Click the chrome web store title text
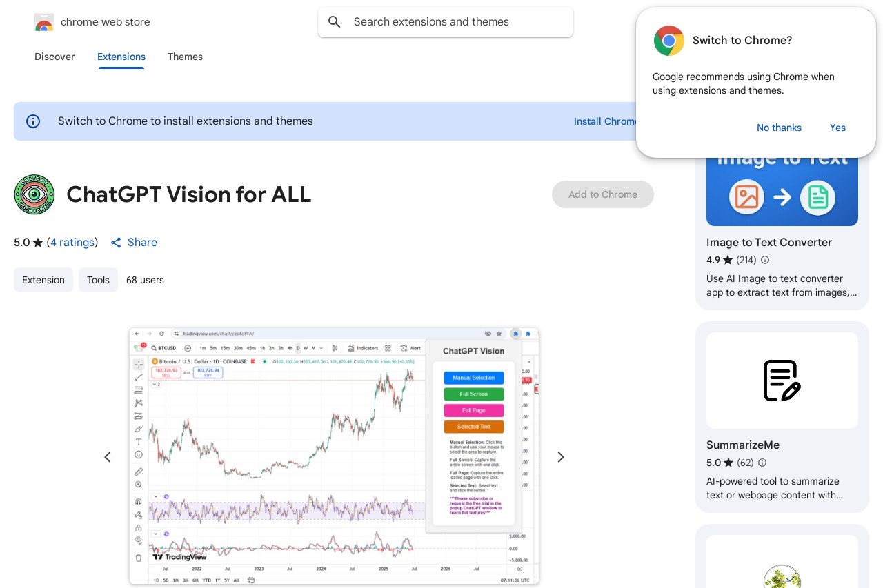Image resolution: width=883 pixels, height=588 pixels. (106, 22)
